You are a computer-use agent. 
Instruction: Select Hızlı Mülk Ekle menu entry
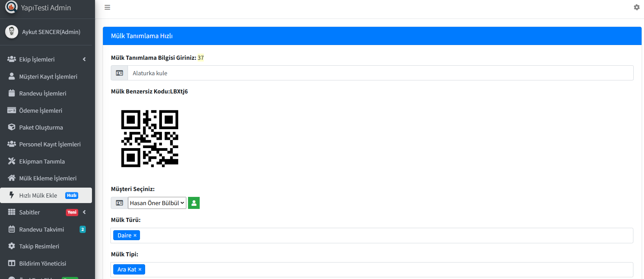pos(46,195)
